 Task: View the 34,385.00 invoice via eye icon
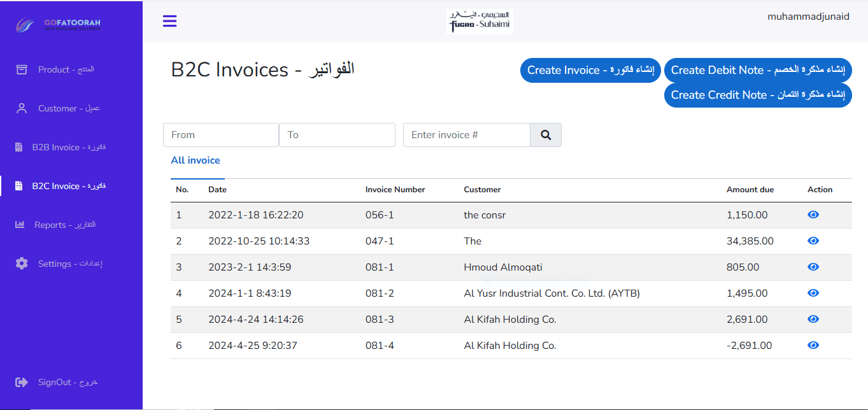click(813, 241)
